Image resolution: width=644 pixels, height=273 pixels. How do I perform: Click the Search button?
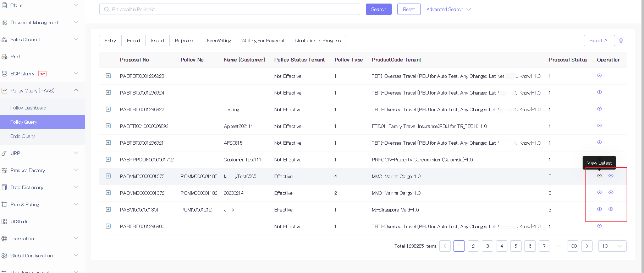pos(379,9)
